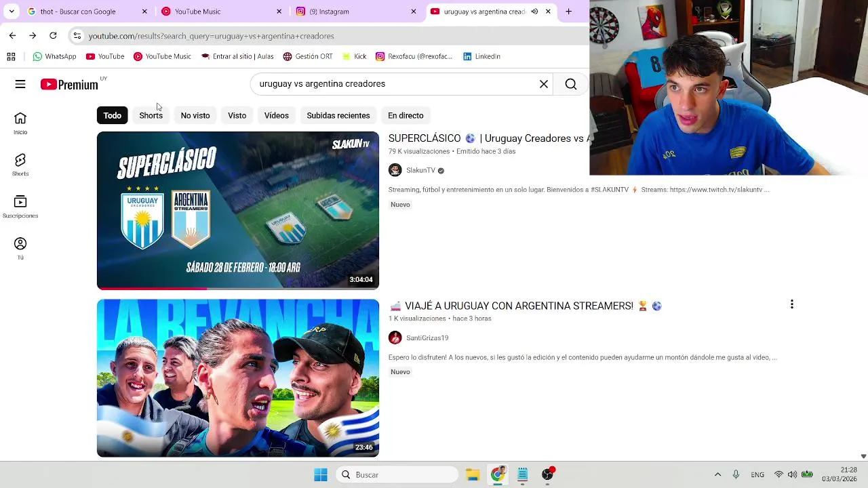The height and width of the screenshot is (488, 868).
Task: Select the Subidas recientes filter chip
Action: [x=338, y=115]
